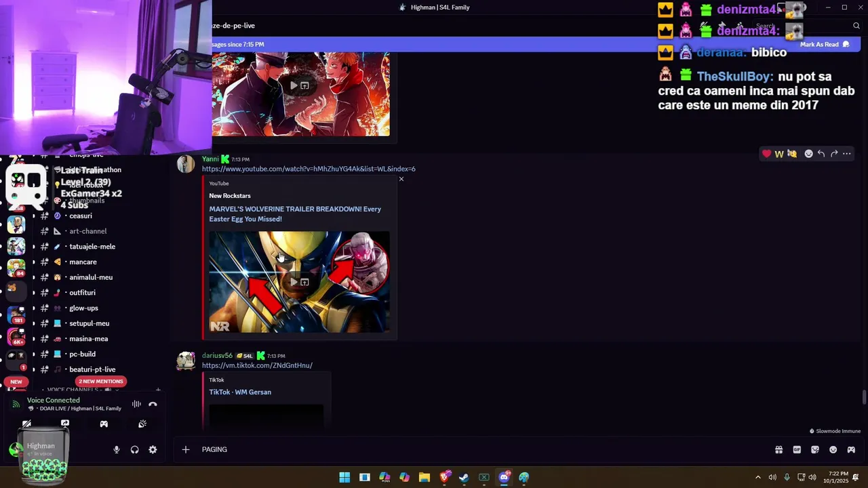The image size is (868, 488).
Task: React with the red heart emoji
Action: pyautogui.click(x=766, y=154)
